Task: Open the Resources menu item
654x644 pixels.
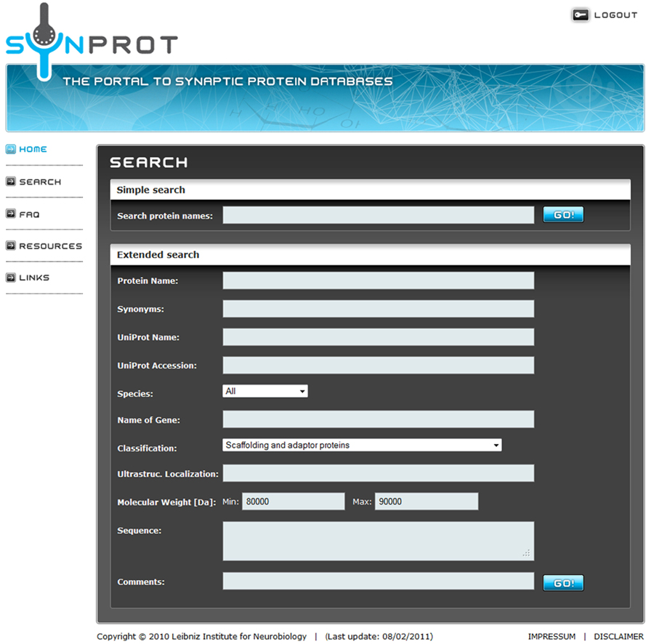Action: pyautogui.click(x=50, y=246)
